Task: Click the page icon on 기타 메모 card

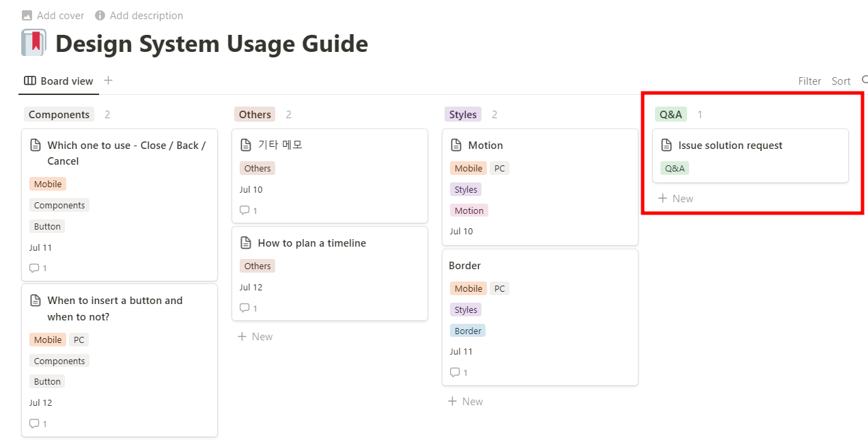Action: (246, 146)
